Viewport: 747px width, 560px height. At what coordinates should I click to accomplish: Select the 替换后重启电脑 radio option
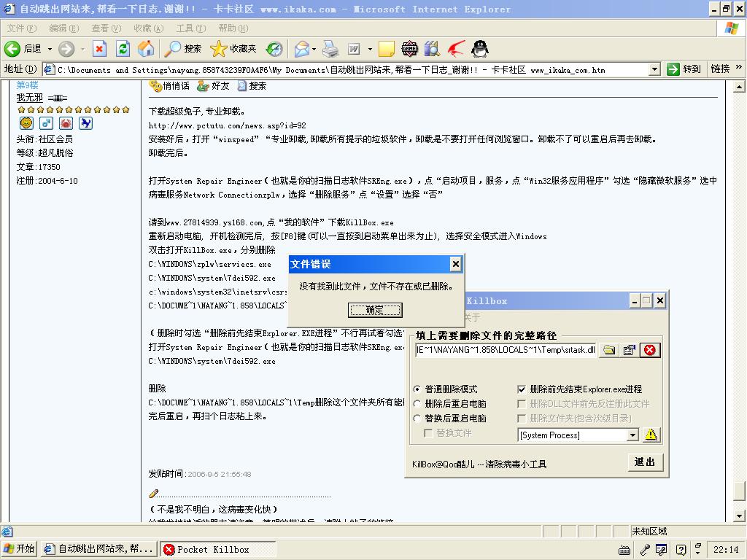coord(417,419)
